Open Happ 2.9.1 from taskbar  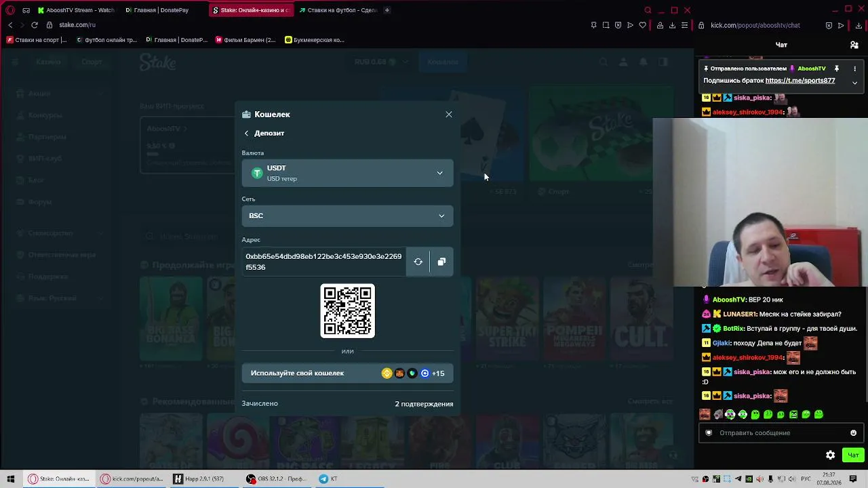pyautogui.click(x=204, y=479)
